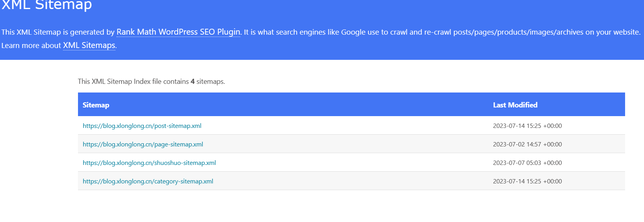Screen dimensions: 644x222
Task: Click the word 'sitemaps.' after the count
Action: pos(211,81)
